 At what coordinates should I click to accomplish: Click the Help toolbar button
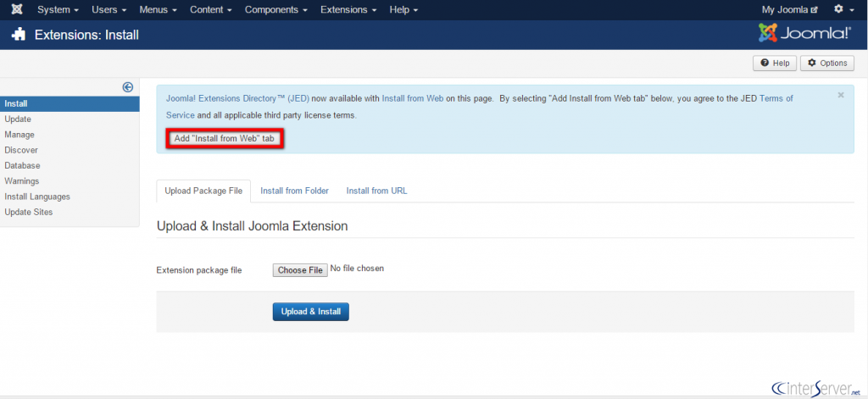[775, 63]
